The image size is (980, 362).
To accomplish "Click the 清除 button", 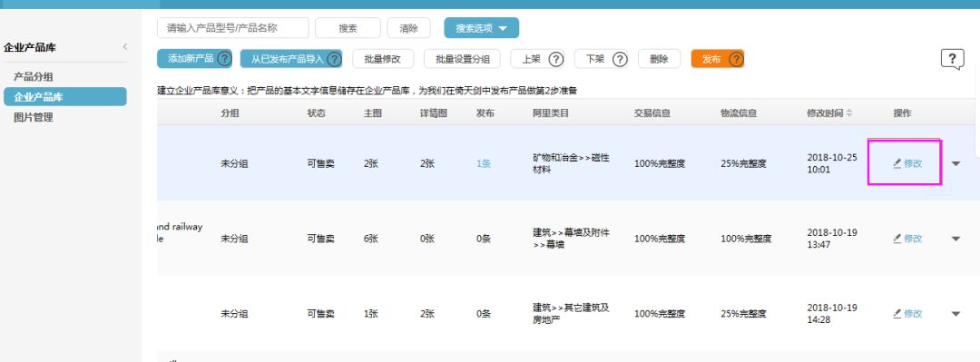I will coord(408,28).
